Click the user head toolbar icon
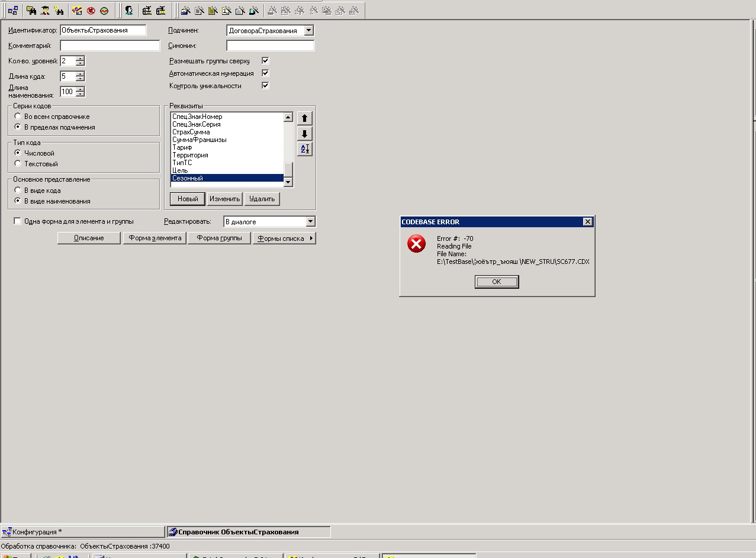756x558 pixels. 128,11
